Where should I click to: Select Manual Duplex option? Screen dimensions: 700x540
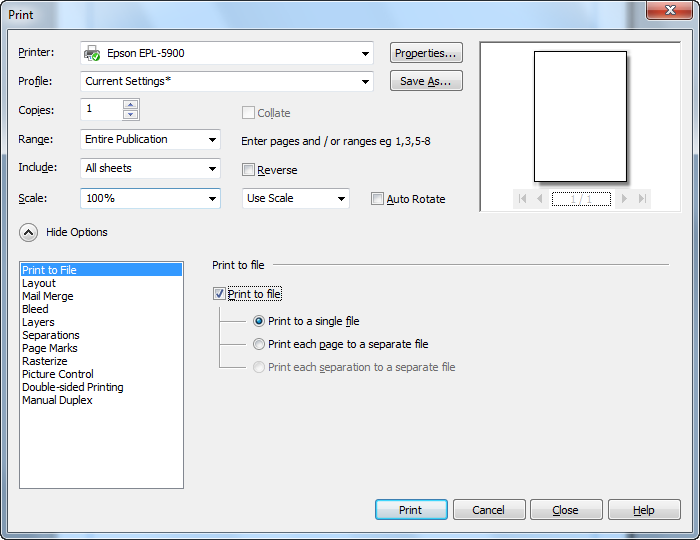(x=101, y=400)
